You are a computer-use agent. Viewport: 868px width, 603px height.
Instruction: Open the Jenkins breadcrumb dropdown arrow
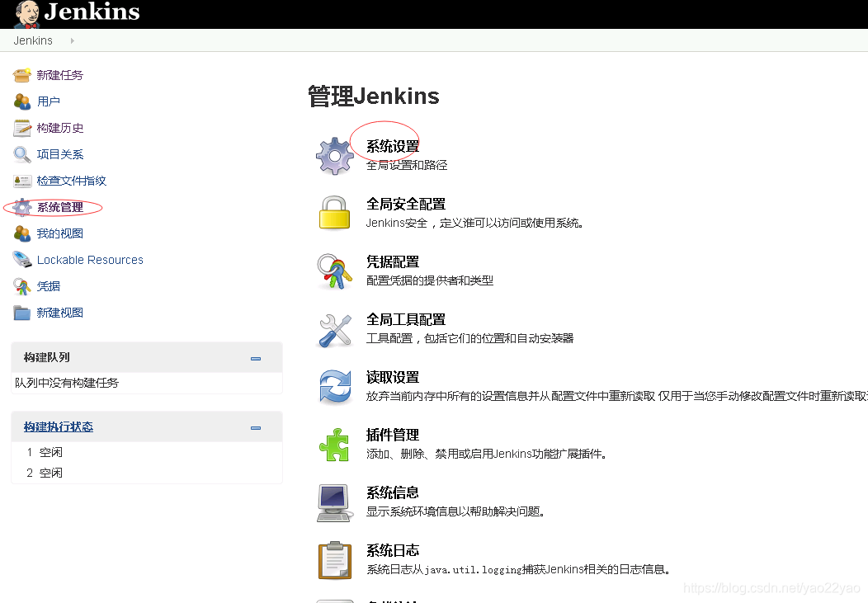click(x=72, y=40)
